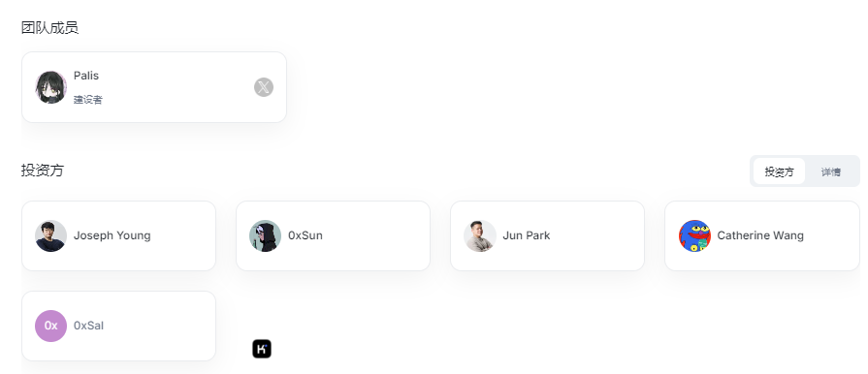Open the 0xSun name link
This screenshot has width=868, height=374.
305,235
